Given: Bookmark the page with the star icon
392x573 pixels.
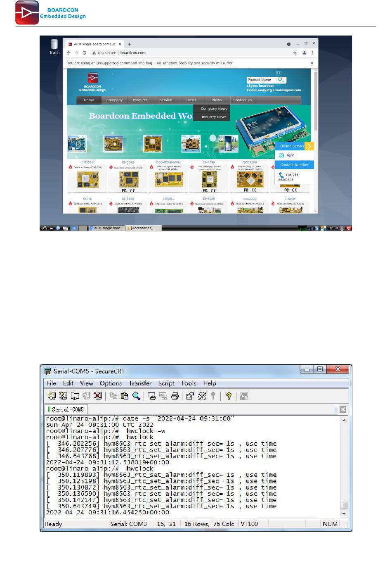Looking at the screenshot, I should point(295,53).
